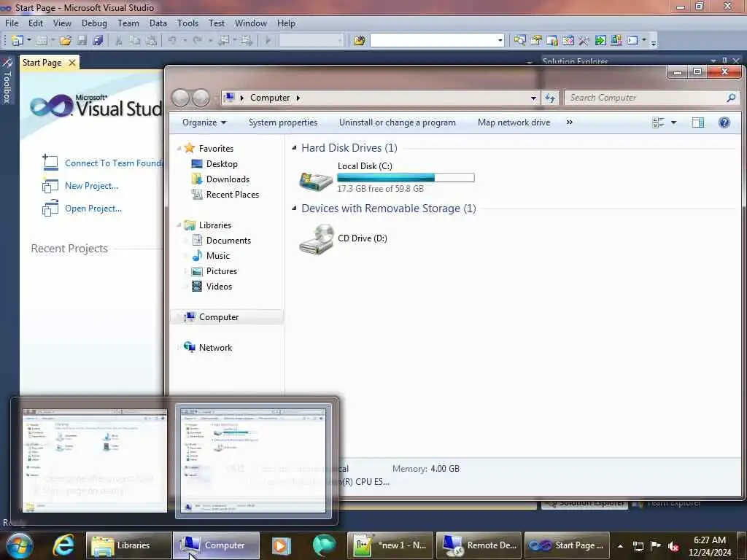Image resolution: width=747 pixels, height=560 pixels.
Task: Open the Debug menu
Action: click(x=94, y=23)
